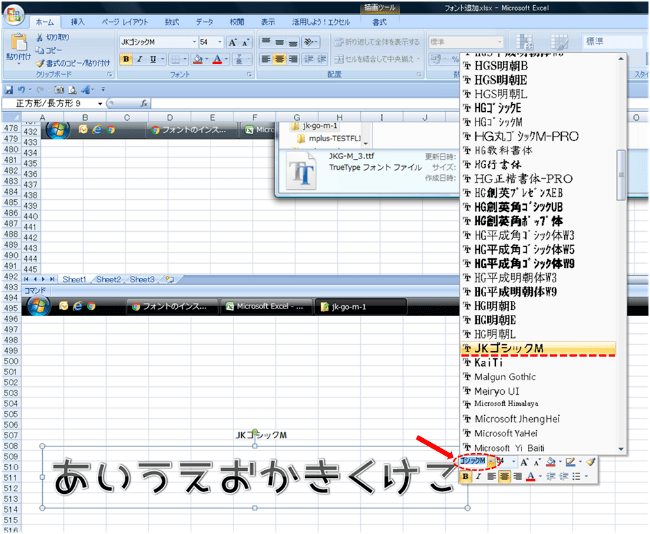650x534 pixels.
Task: Click the mini toolbar format painter brush
Action: (x=591, y=462)
